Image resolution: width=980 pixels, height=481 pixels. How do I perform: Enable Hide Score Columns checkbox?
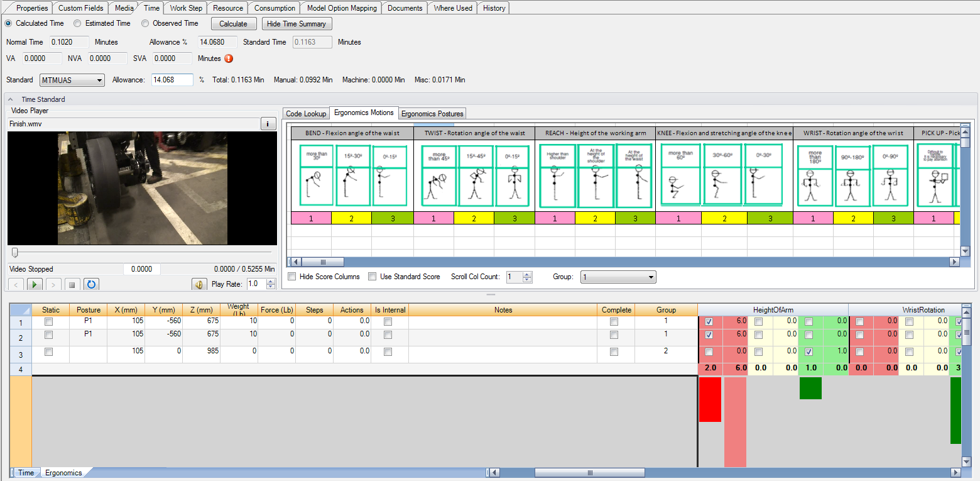tap(292, 277)
